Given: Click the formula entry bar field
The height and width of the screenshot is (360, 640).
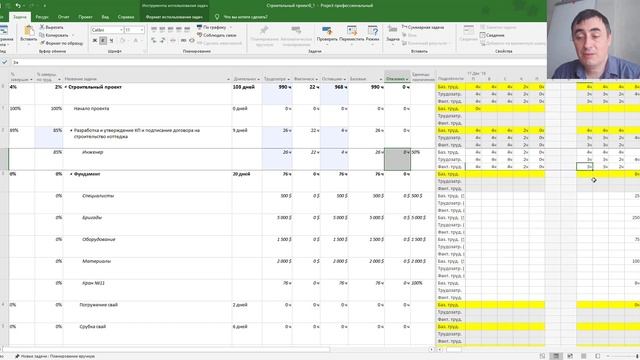Looking at the screenshot, I should pos(278,62).
